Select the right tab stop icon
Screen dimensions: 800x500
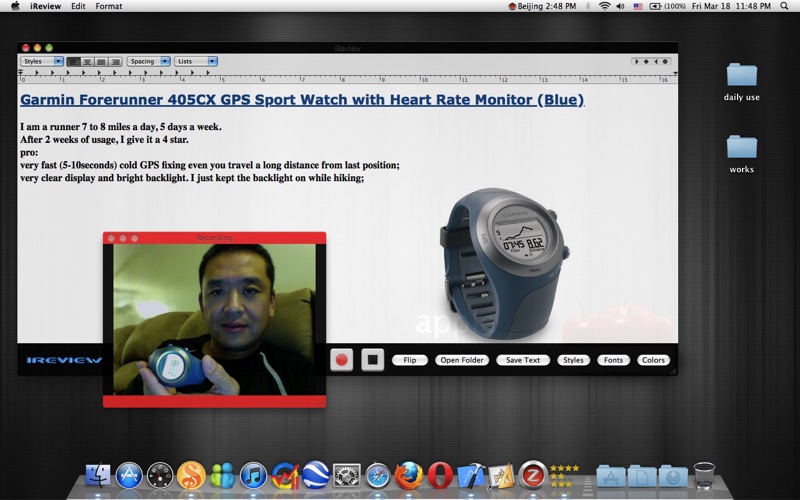656,61
